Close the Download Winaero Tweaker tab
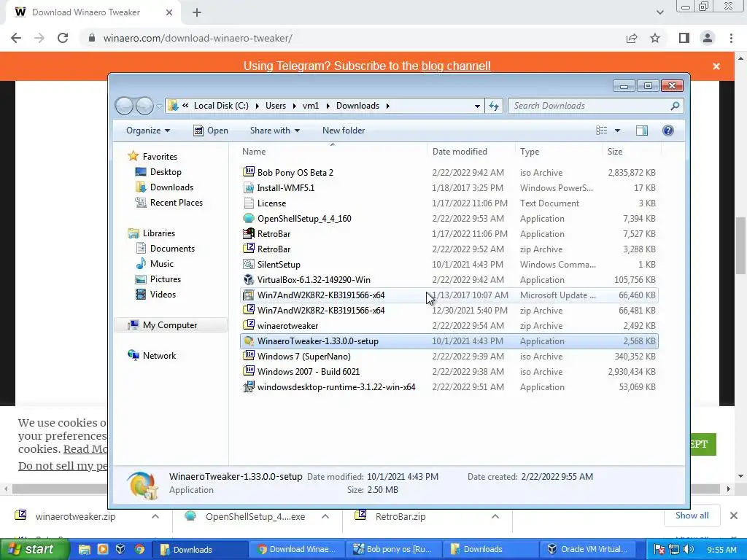 click(169, 12)
